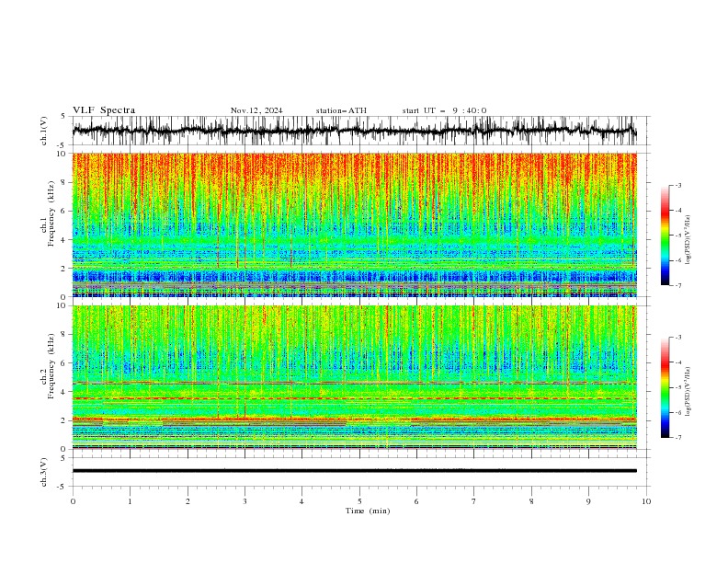Click time axis tick label "1"
The height and width of the screenshot is (563, 728).
[130, 501]
